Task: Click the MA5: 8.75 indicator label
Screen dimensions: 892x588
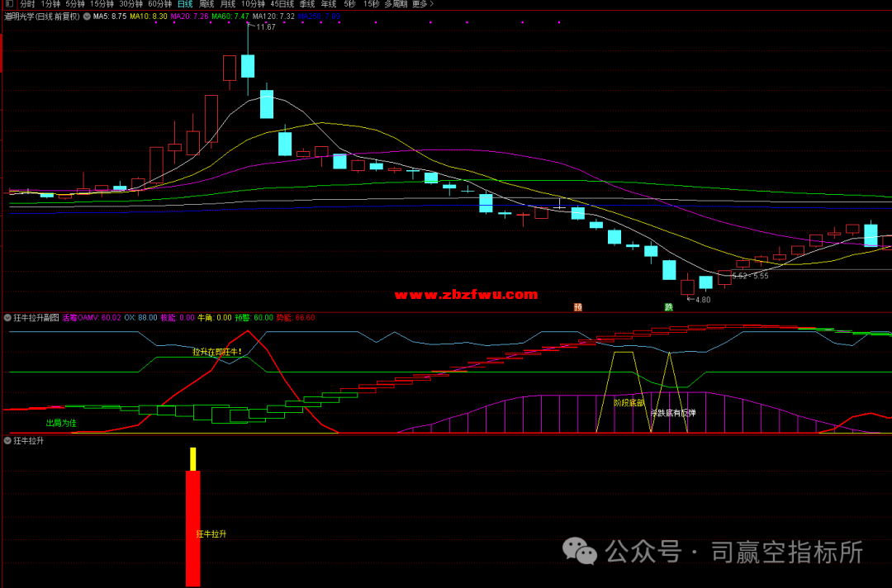Action: pyautogui.click(x=110, y=17)
